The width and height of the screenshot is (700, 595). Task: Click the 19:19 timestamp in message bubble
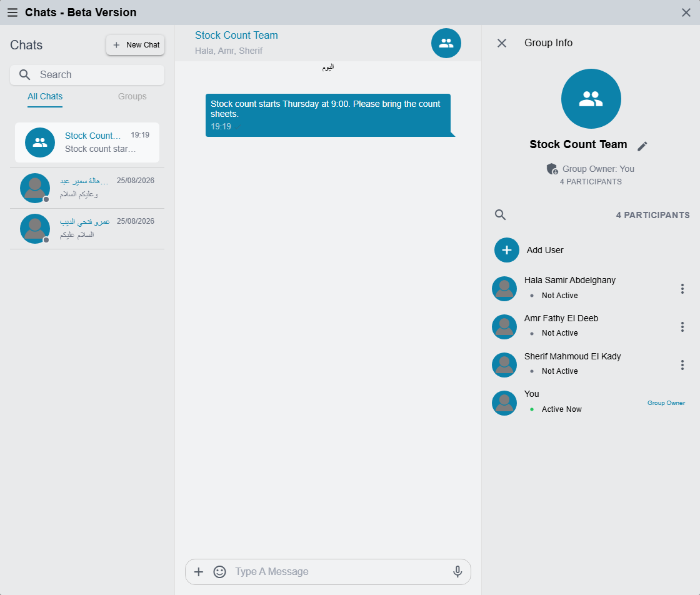click(x=221, y=127)
